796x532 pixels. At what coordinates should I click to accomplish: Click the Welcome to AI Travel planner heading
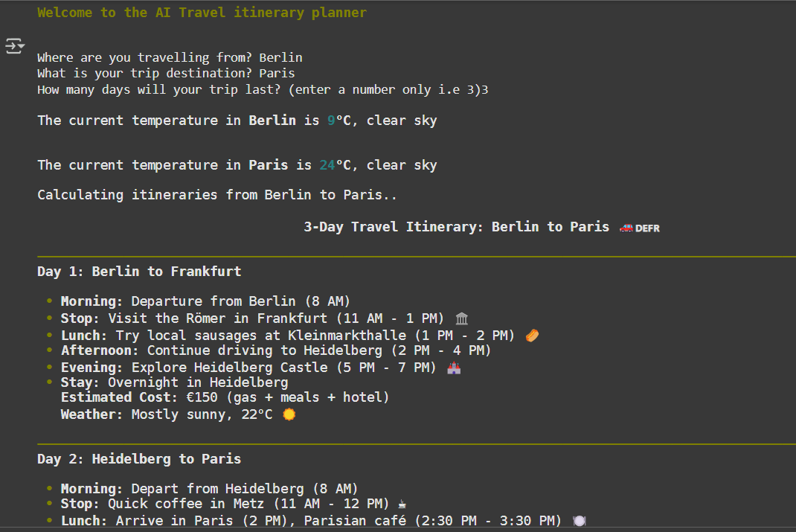point(202,13)
